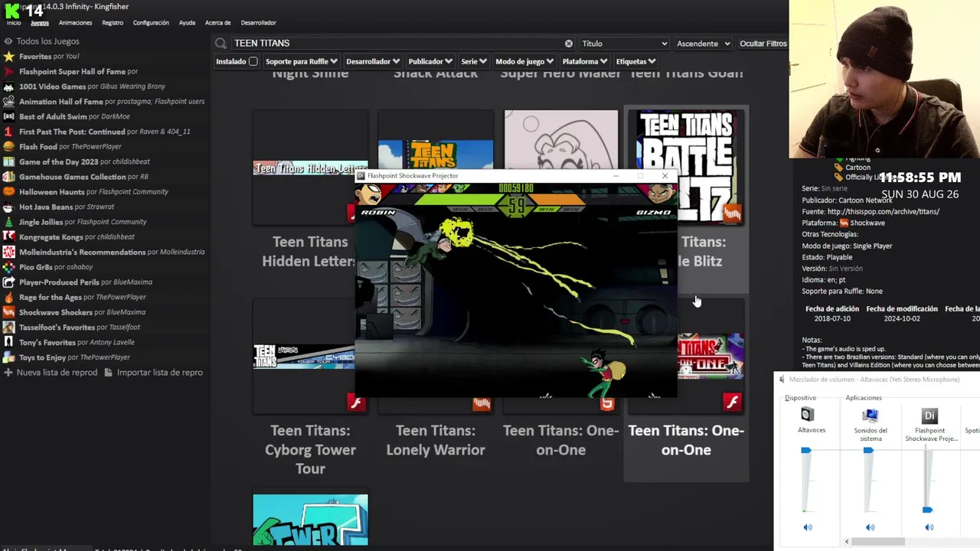This screenshot has height=551, width=980.
Task: Adjust the Sonidos del sistema volume slider
Action: tap(868, 450)
